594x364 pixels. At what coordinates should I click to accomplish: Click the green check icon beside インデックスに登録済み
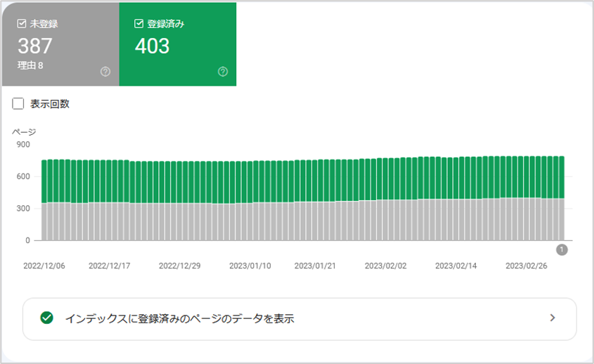tap(46, 318)
